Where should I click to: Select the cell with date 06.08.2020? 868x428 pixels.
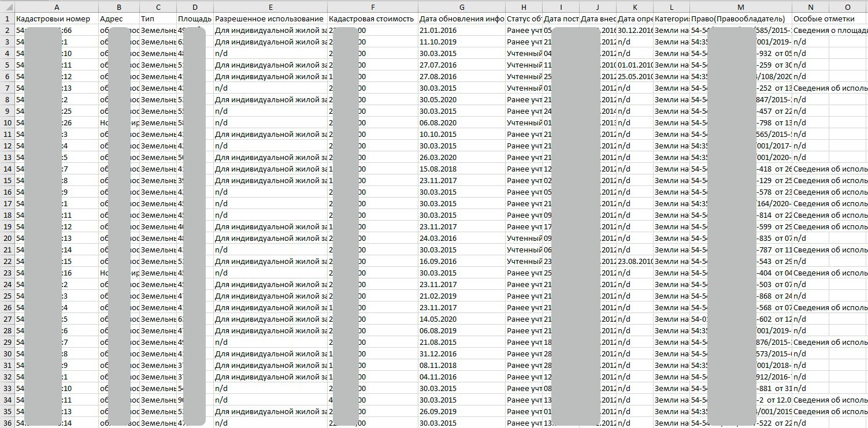click(x=462, y=122)
